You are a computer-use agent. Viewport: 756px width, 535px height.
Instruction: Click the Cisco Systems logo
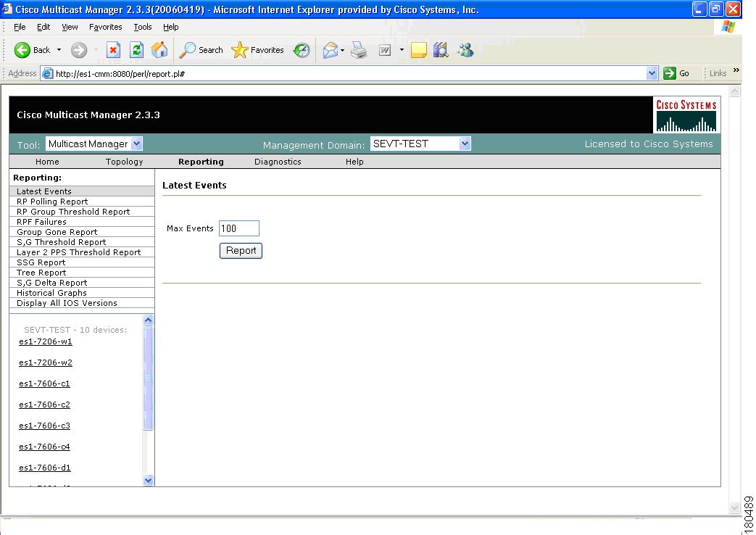[686, 115]
